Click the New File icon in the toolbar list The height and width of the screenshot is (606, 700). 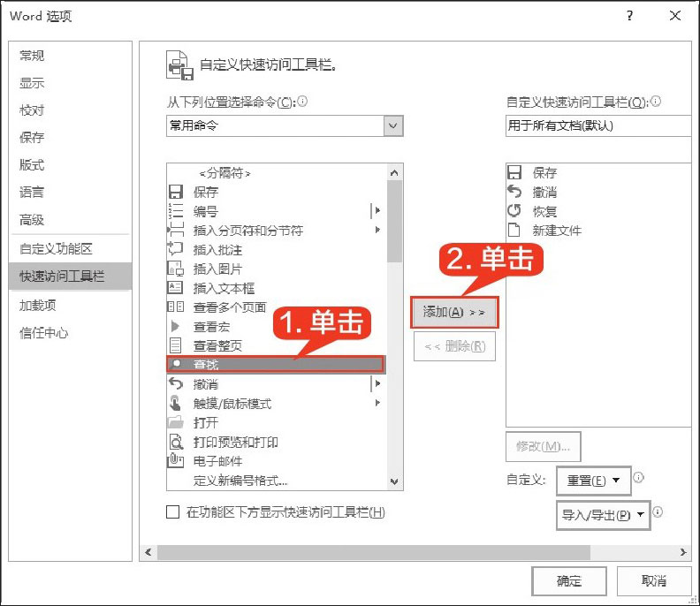coord(514,230)
